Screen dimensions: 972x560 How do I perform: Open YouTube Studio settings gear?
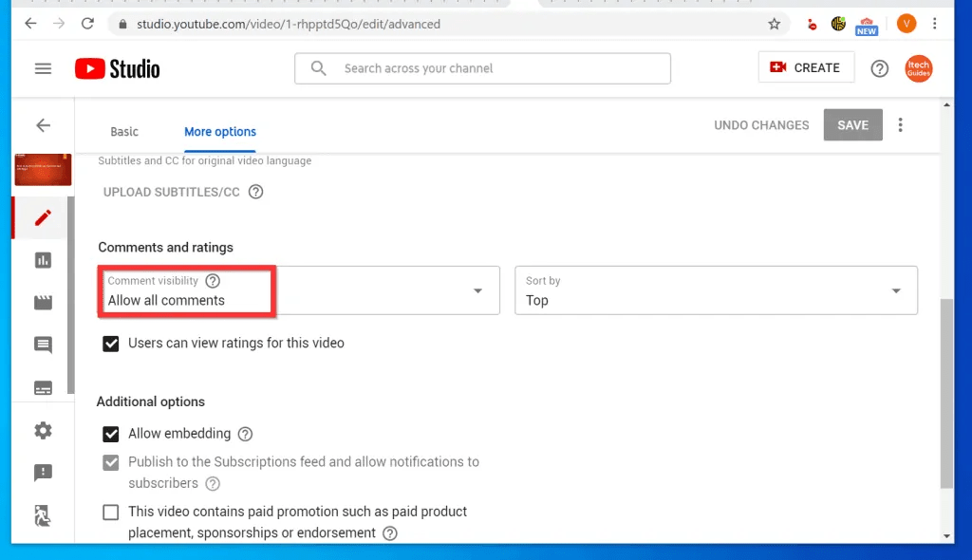(42, 430)
